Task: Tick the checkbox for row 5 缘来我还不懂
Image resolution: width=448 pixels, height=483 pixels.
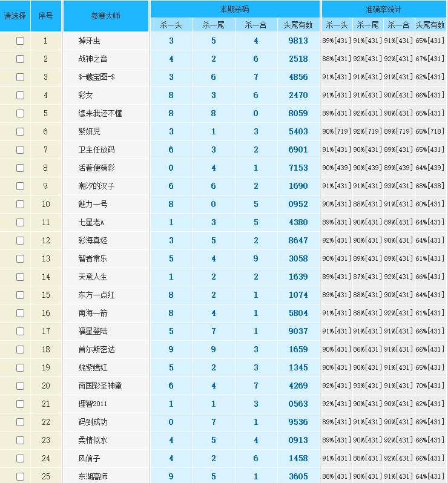Action: tap(20, 113)
